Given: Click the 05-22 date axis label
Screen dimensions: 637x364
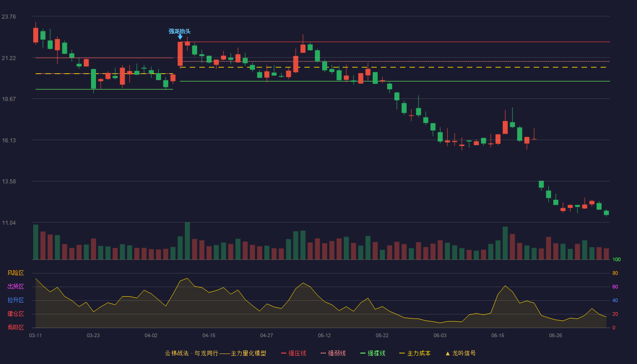Looking at the screenshot, I should click(x=382, y=335).
